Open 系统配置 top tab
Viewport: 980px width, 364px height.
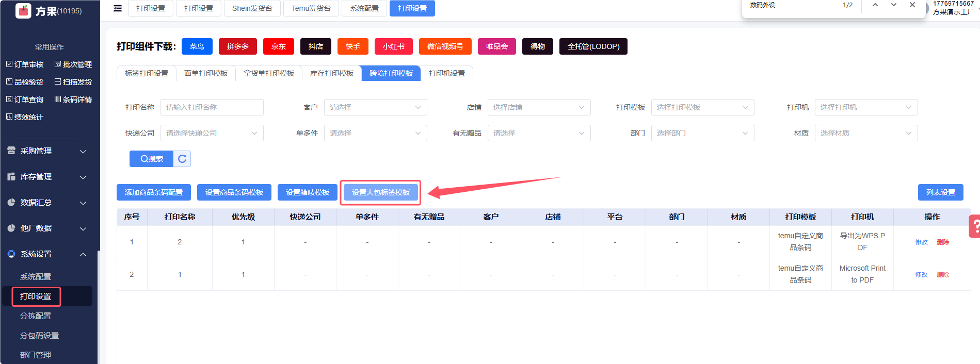tap(364, 8)
